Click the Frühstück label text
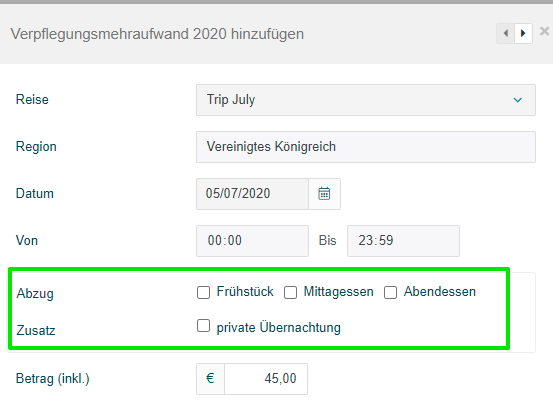 pyautogui.click(x=245, y=292)
